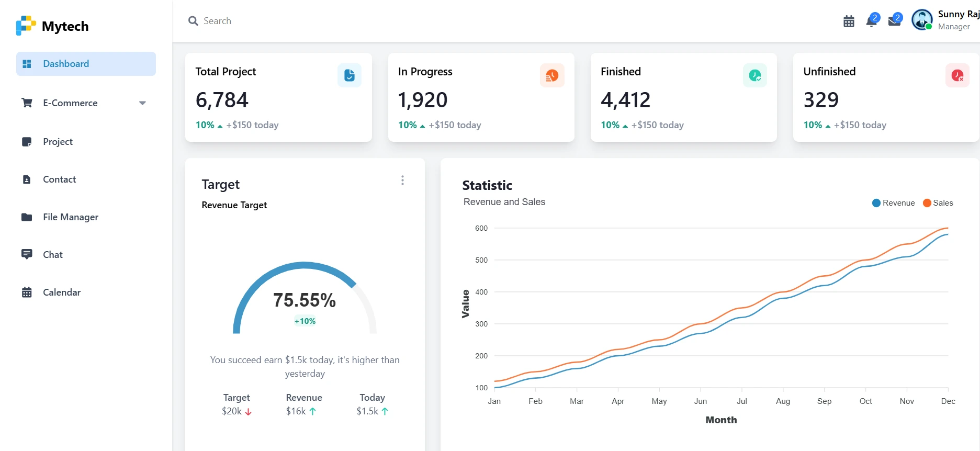Click the Total Project document icon
The height and width of the screenshot is (451, 980).
tap(350, 75)
